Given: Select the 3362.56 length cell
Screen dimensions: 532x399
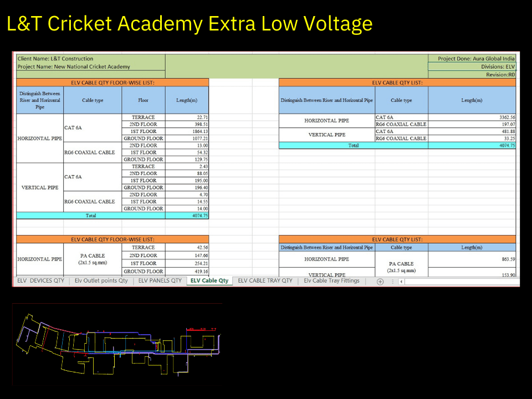Looking at the screenshot, I should (x=472, y=117).
